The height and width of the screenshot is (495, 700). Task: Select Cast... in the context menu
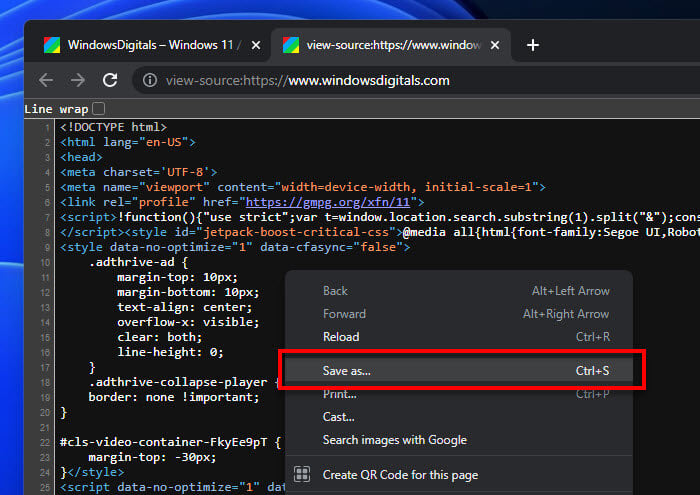coord(338,417)
